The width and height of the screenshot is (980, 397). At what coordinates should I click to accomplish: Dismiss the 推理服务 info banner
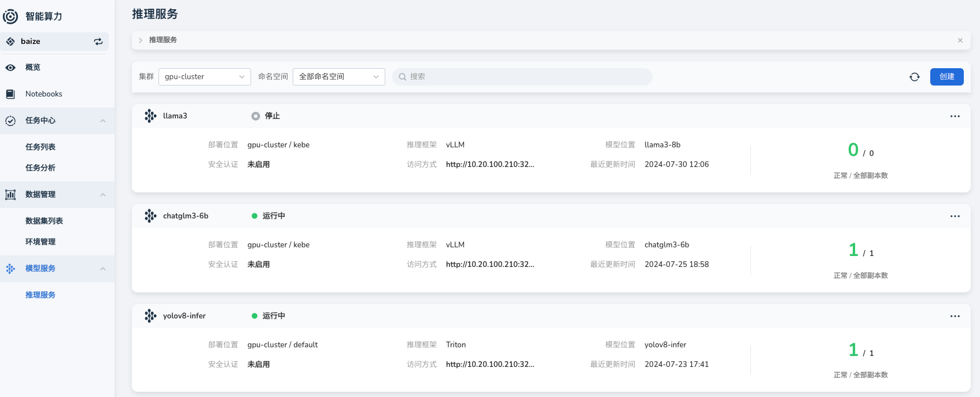coord(960,40)
